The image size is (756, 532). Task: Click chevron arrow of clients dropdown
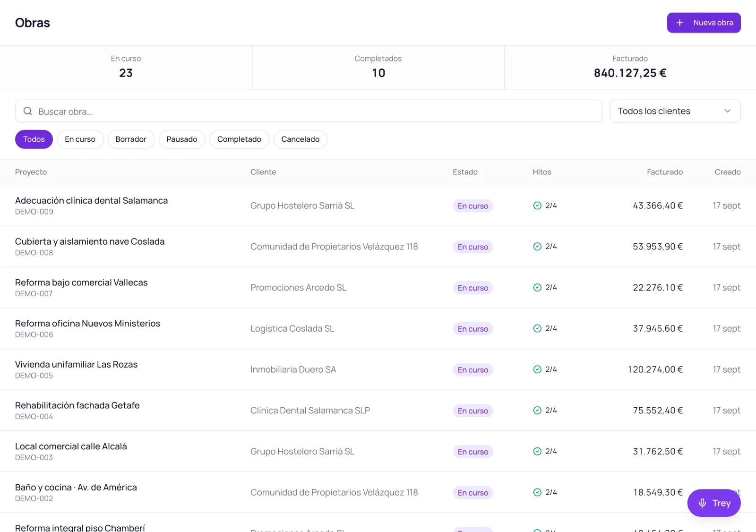point(728,111)
